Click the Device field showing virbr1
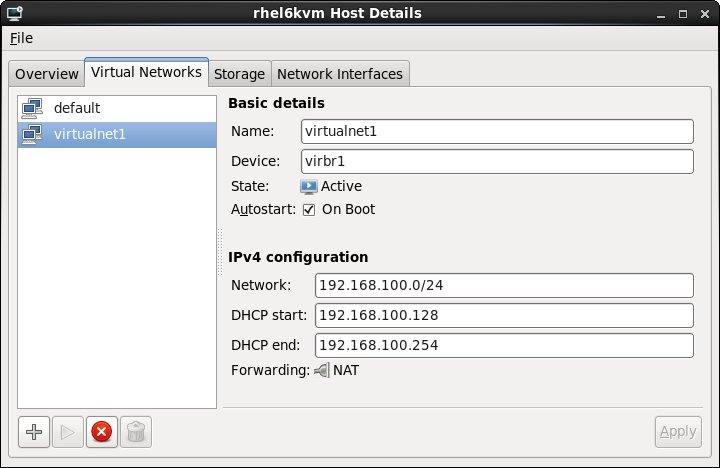720x468 pixels. coord(497,161)
